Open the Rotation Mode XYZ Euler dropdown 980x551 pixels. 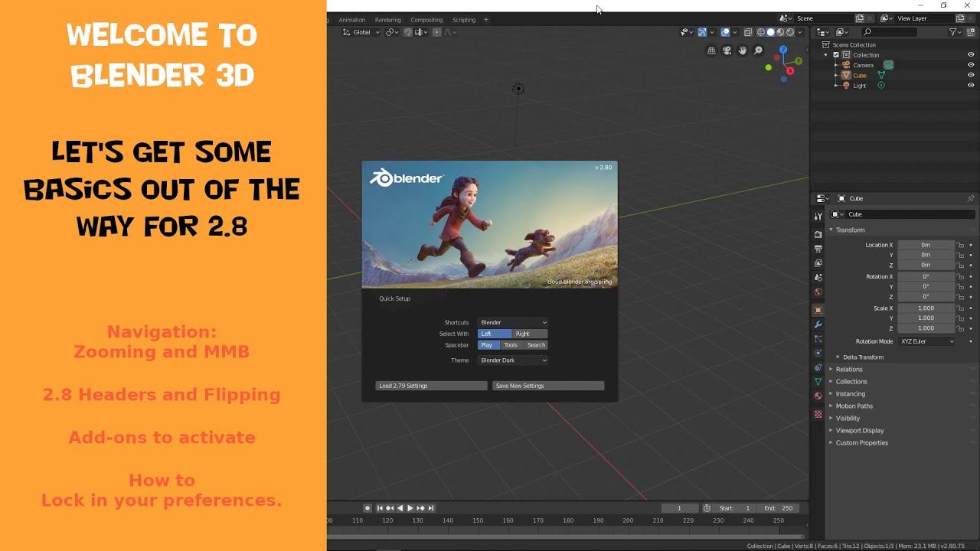click(926, 341)
